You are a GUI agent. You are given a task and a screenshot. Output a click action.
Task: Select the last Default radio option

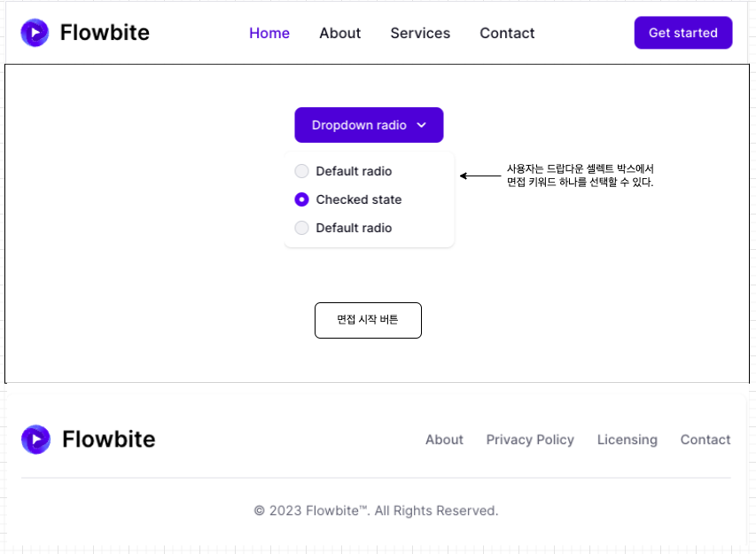302,228
